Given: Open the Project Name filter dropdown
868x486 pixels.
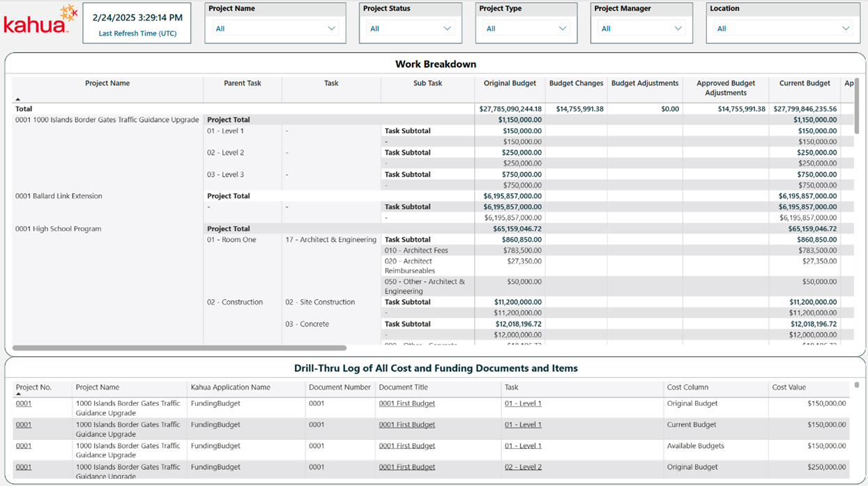Looking at the screenshot, I should click(x=275, y=29).
